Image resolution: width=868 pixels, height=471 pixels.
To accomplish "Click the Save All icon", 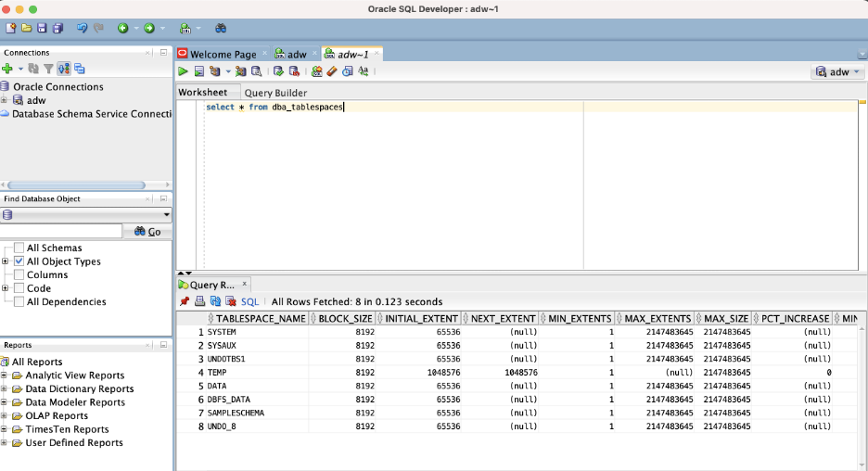I will click(57, 28).
